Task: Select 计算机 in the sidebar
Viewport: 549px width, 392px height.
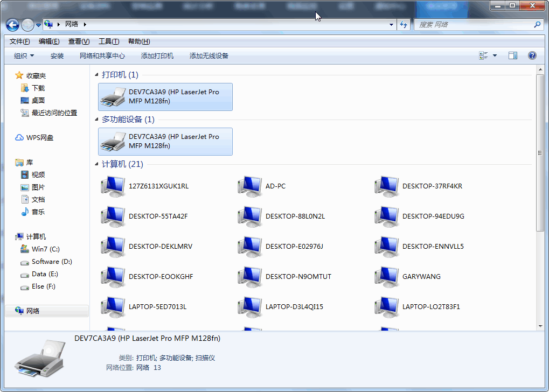Action: tap(31, 237)
